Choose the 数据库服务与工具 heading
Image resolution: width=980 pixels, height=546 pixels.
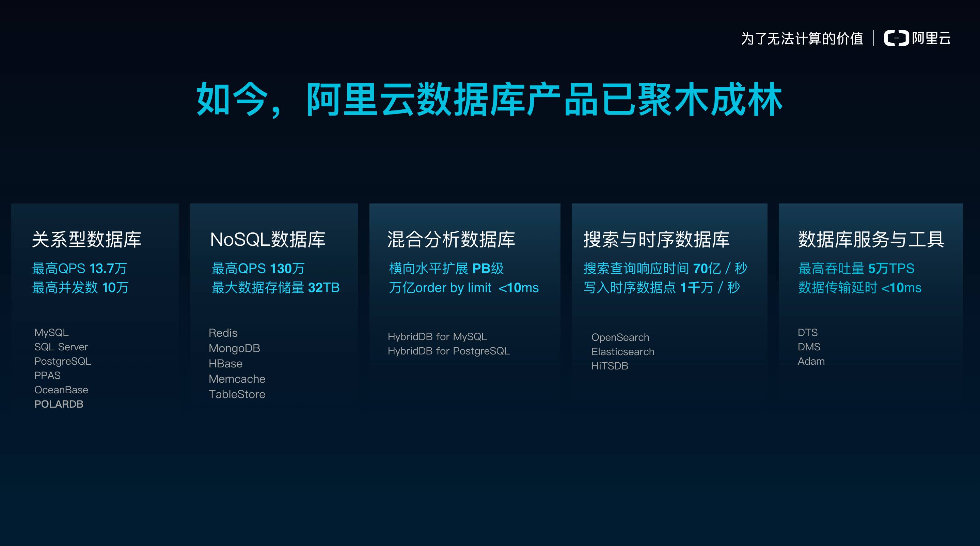point(871,240)
